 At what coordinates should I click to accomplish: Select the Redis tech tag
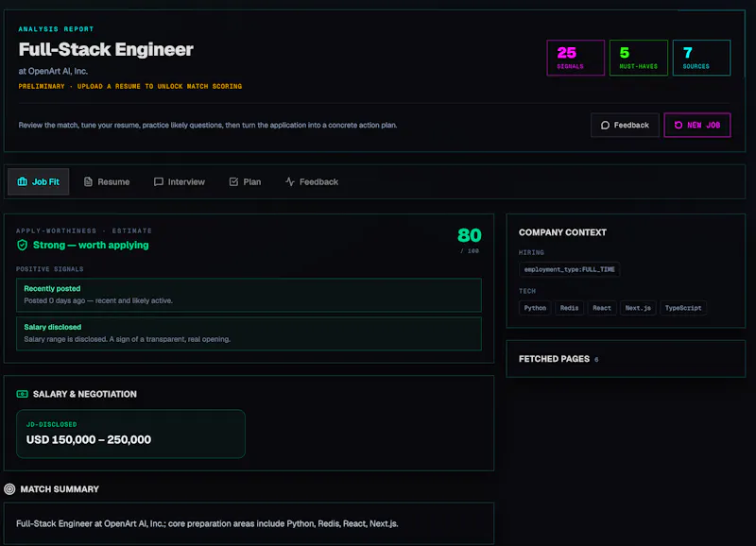pyautogui.click(x=570, y=308)
